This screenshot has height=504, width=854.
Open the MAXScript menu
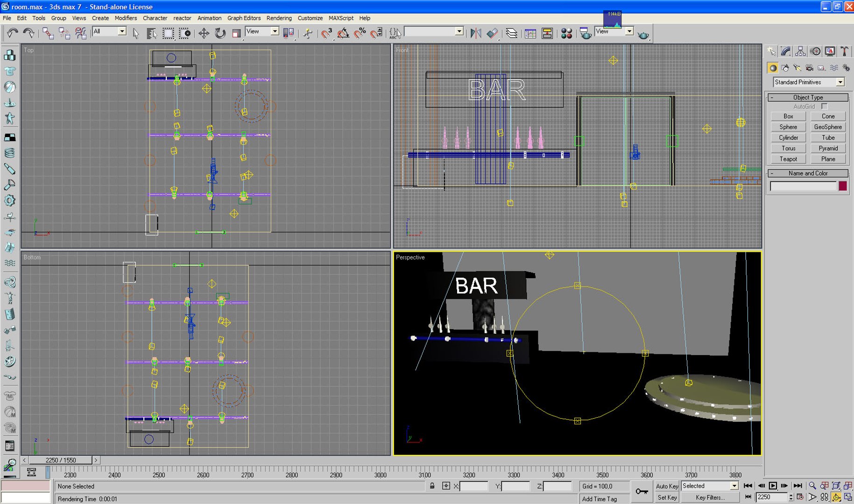pos(341,18)
